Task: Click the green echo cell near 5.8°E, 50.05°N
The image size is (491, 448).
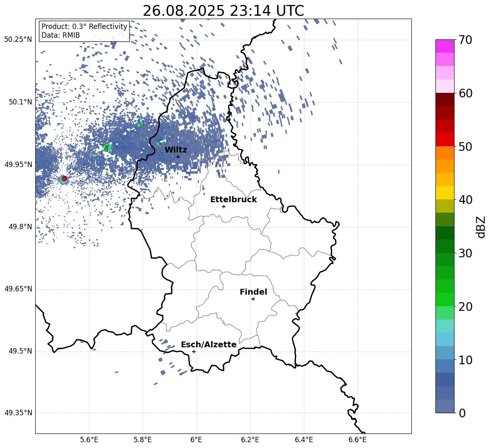Action: pyautogui.click(x=140, y=124)
